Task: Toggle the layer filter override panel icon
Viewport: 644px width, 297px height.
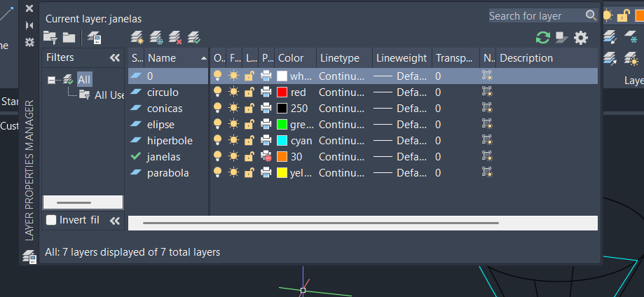Action: point(561,38)
